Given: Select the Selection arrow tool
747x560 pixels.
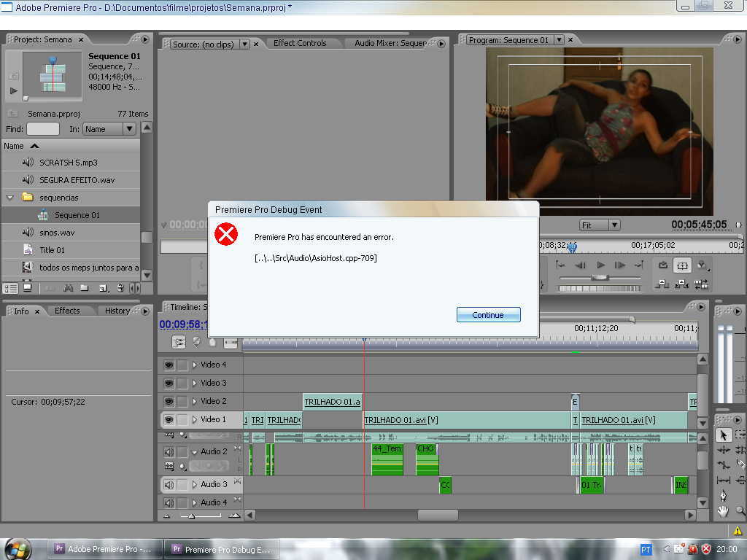Looking at the screenshot, I should click(723, 435).
